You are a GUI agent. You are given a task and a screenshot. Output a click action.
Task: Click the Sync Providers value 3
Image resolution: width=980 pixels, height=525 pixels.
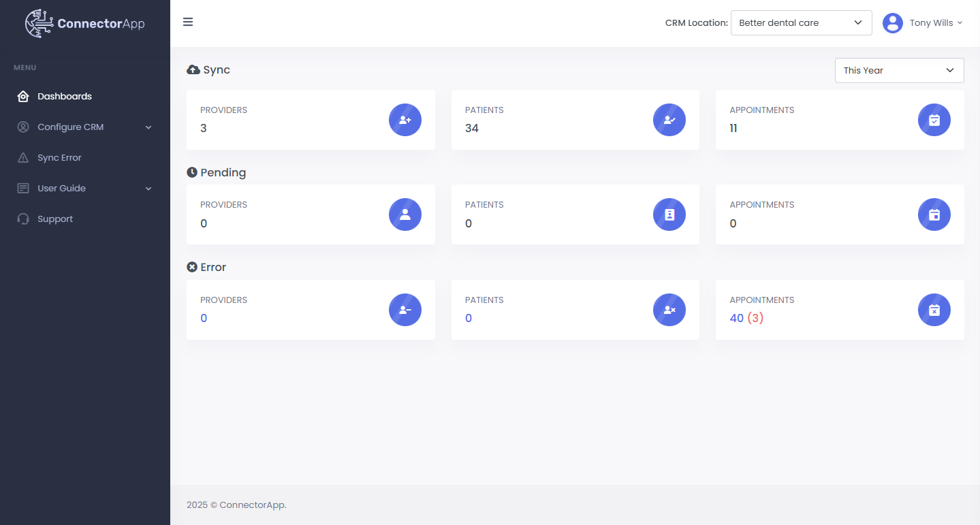coord(204,128)
